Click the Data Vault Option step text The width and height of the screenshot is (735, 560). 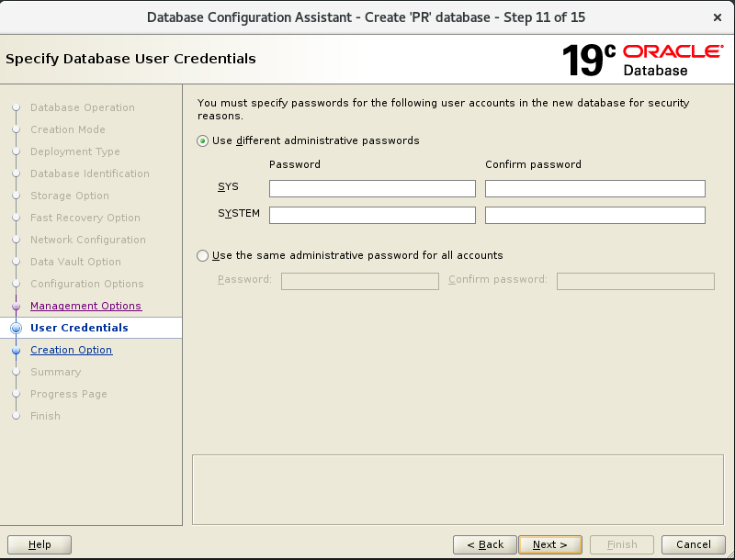(75, 262)
